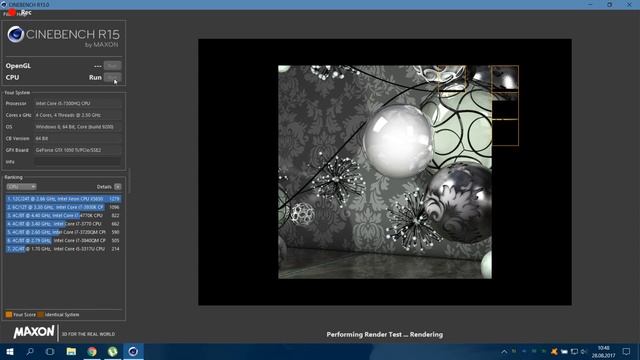Click the orange tray icon

pyautogui.click(x=554, y=351)
